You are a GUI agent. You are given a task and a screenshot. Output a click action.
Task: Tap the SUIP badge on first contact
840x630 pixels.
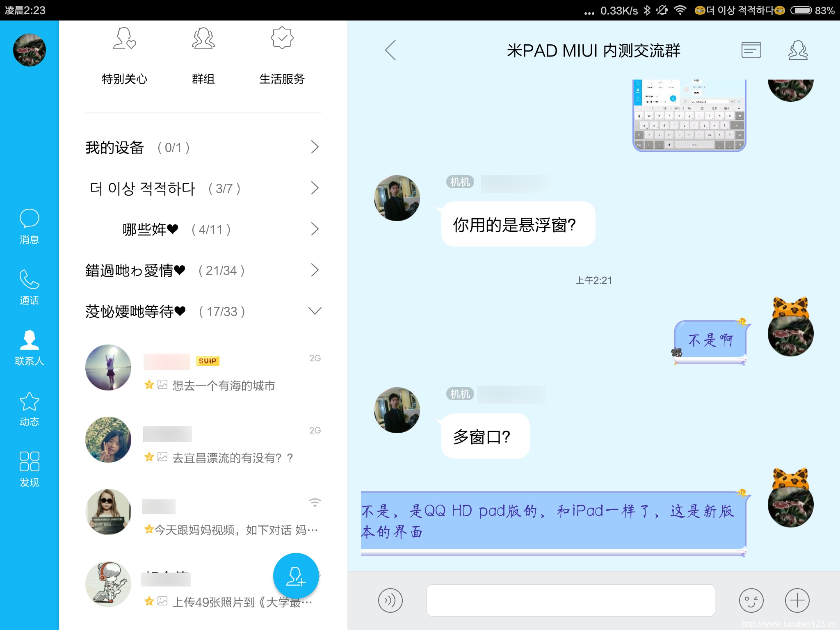[208, 361]
